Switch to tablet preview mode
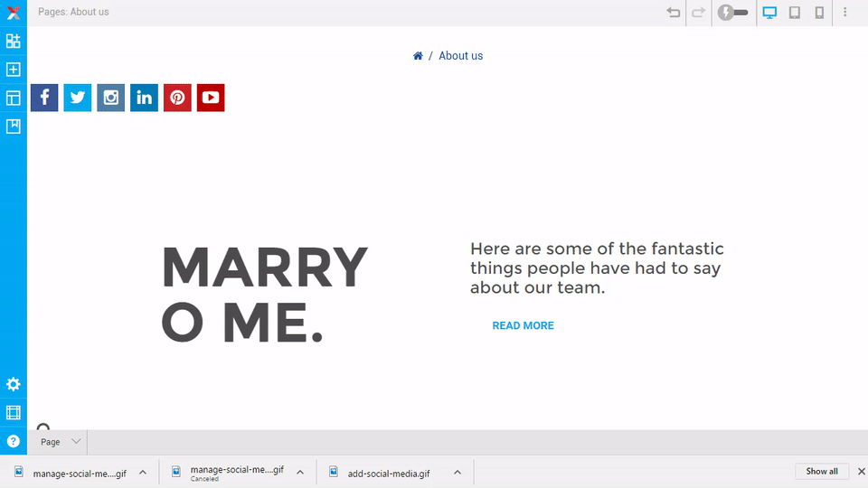This screenshot has height=488, width=868. [x=795, y=13]
